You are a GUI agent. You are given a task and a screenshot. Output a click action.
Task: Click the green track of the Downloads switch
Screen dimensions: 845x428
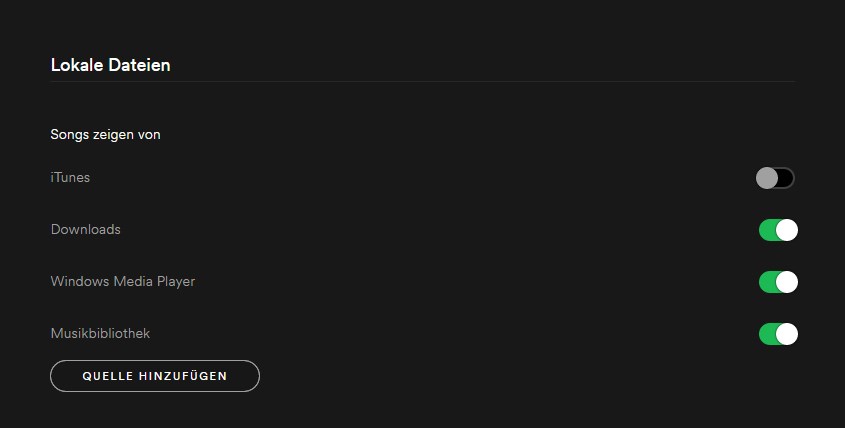(768, 230)
